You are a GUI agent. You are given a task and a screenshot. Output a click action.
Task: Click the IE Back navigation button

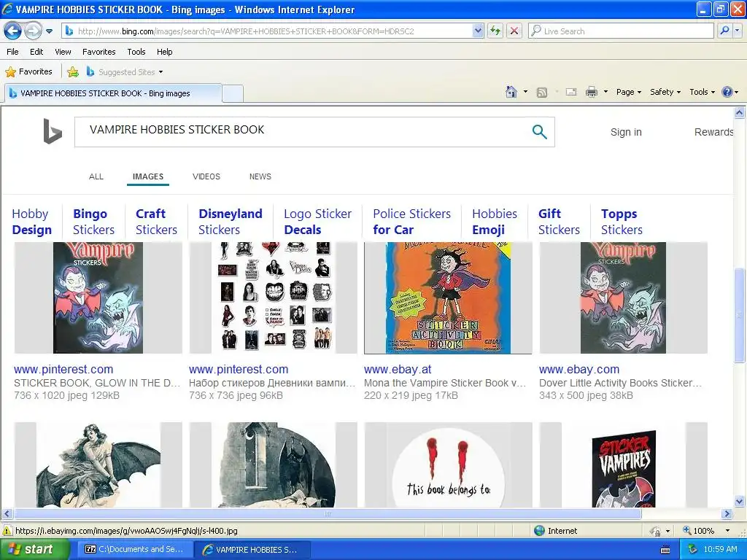coord(13,31)
